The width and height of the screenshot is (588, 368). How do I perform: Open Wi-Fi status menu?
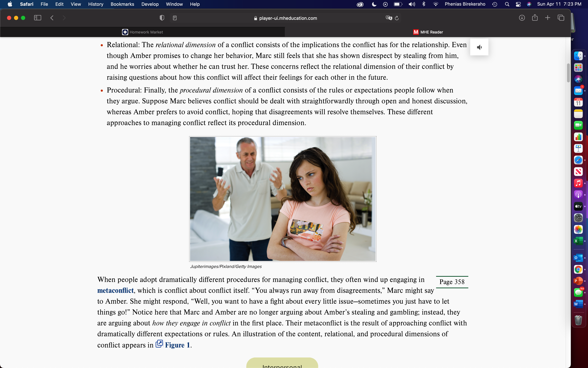(x=436, y=4)
